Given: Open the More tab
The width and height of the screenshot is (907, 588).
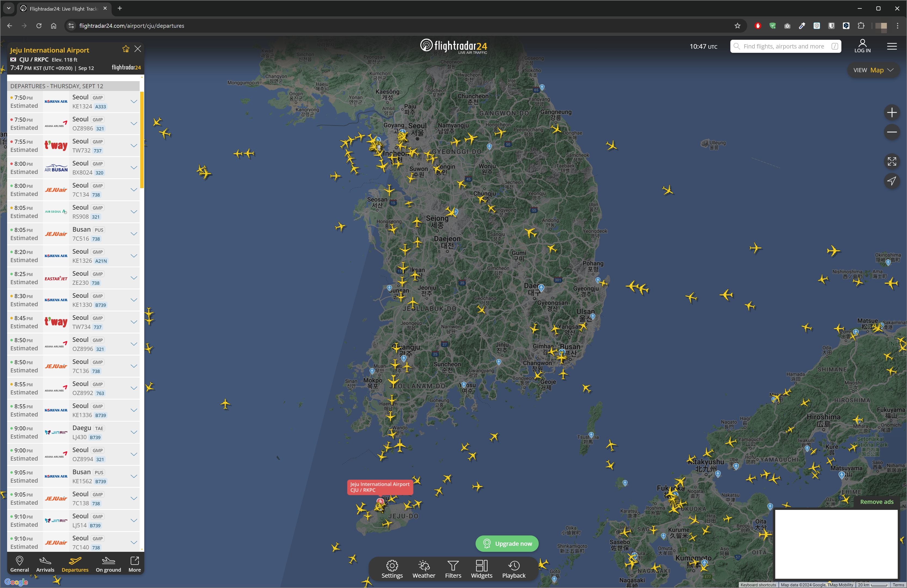Looking at the screenshot, I should coord(134,564).
